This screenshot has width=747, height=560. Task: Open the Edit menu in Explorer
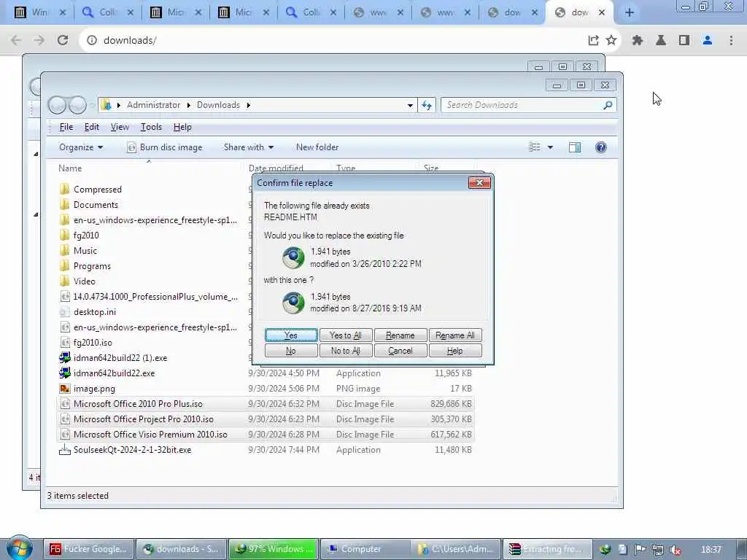(x=91, y=127)
